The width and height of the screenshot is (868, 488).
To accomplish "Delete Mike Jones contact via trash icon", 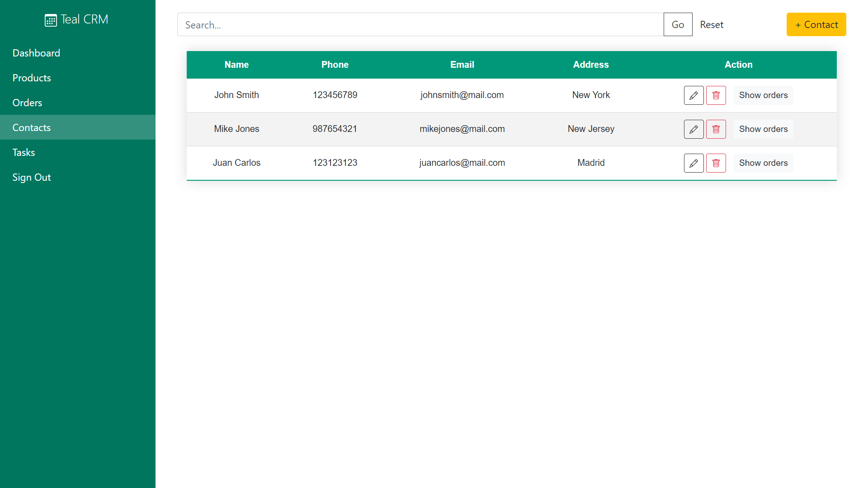I will pyautogui.click(x=716, y=129).
